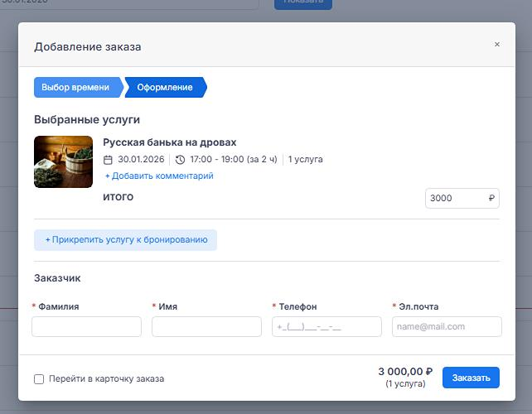The width and height of the screenshot is (532, 414).
Task: Focus the ИТОГО price field
Action: 455,198
